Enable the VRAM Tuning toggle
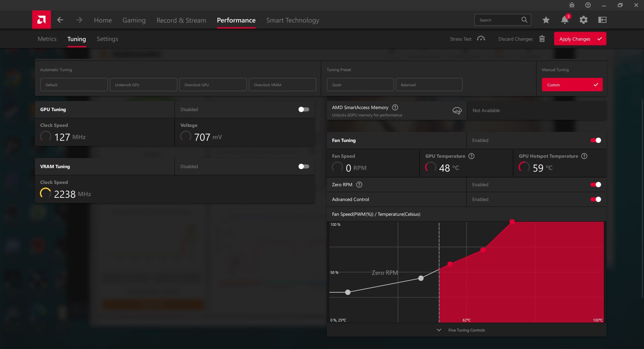This screenshot has height=349, width=644. click(304, 166)
